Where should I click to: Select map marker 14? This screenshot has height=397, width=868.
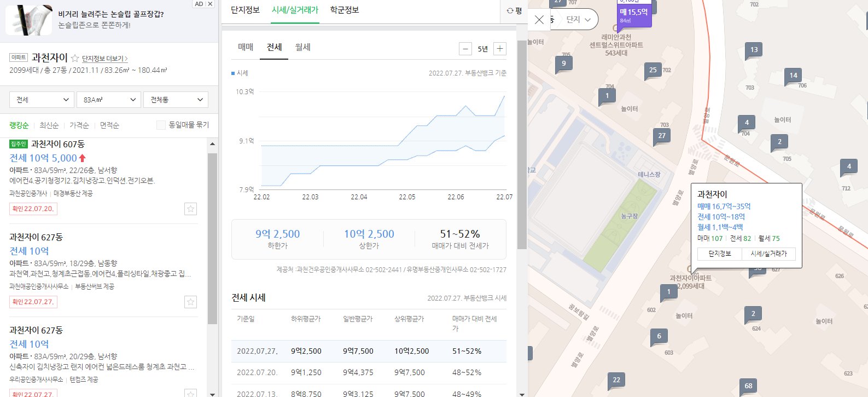(x=793, y=76)
